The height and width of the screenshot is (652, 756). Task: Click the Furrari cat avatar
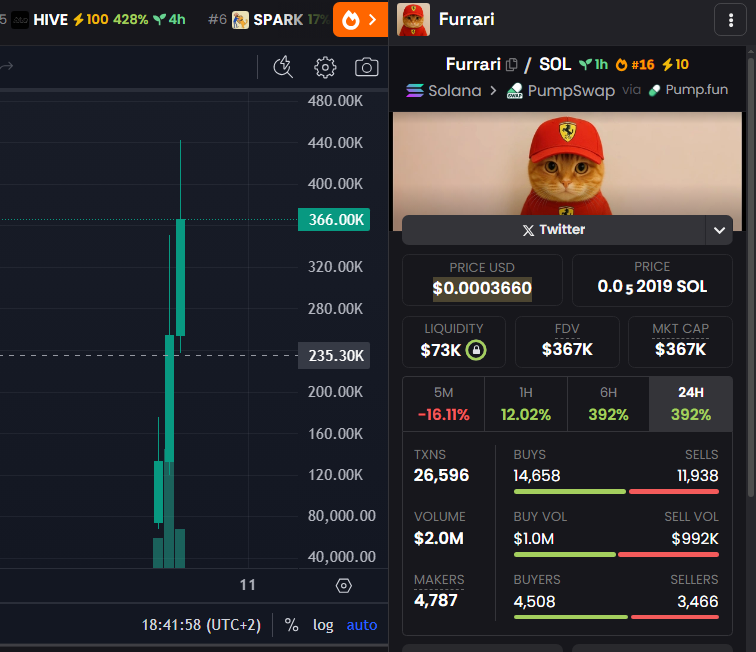[413, 20]
